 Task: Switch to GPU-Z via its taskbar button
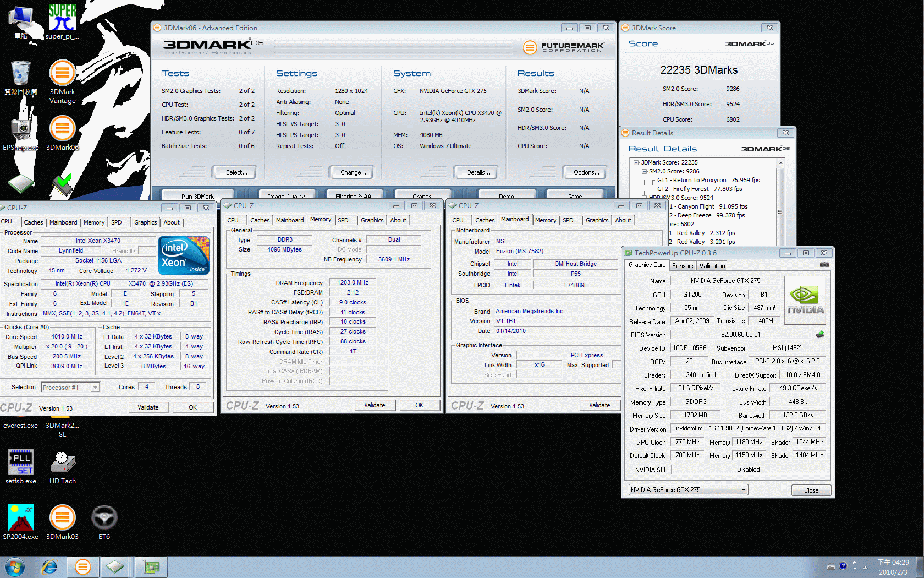click(x=151, y=567)
